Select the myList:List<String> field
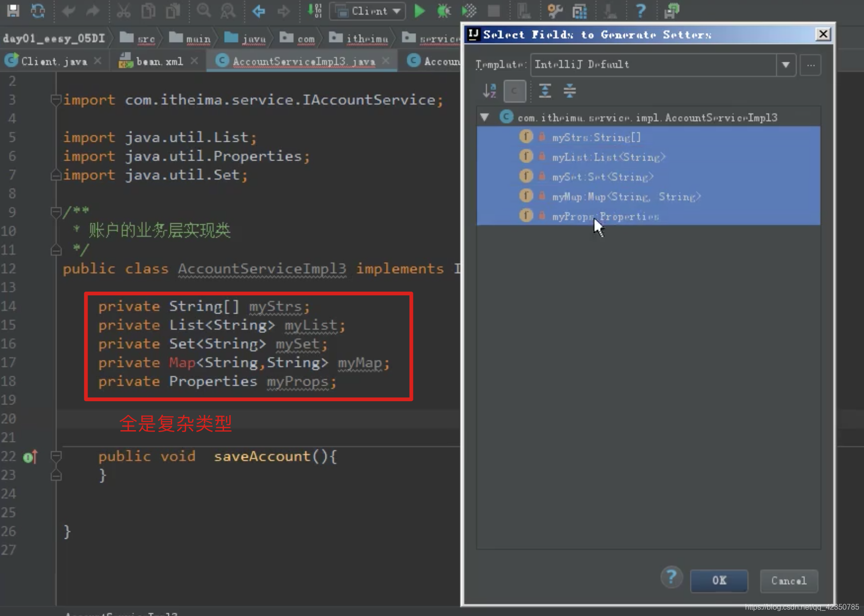The width and height of the screenshot is (864, 616). 648,157
